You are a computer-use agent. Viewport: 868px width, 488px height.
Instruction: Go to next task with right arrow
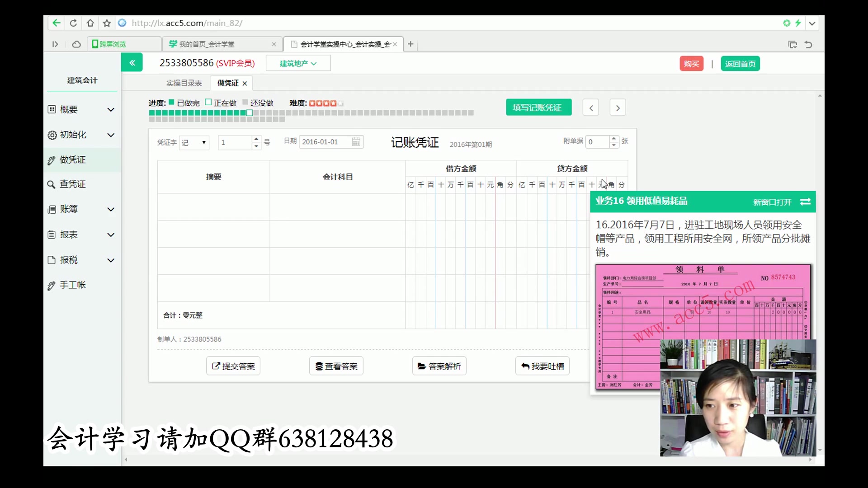[618, 108]
